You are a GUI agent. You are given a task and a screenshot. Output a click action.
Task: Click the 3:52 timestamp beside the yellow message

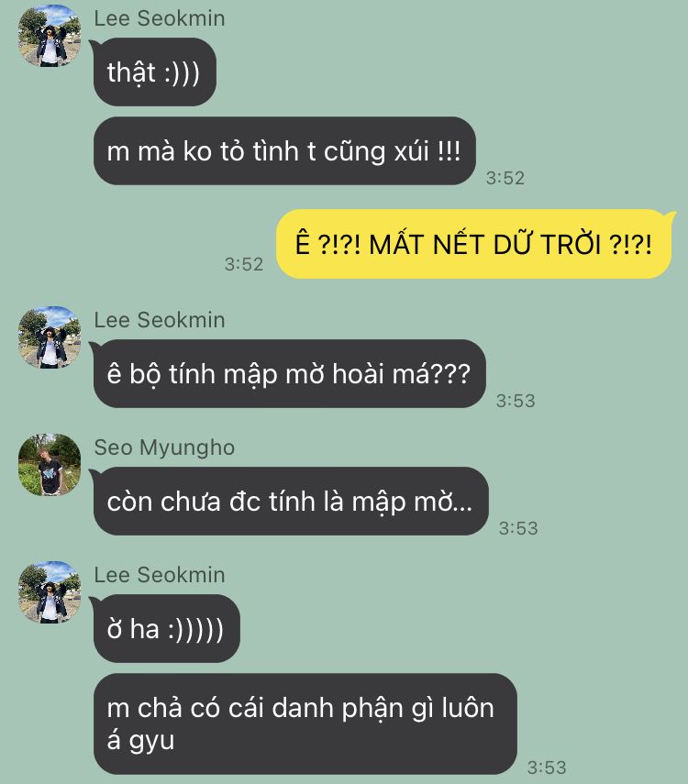244,264
